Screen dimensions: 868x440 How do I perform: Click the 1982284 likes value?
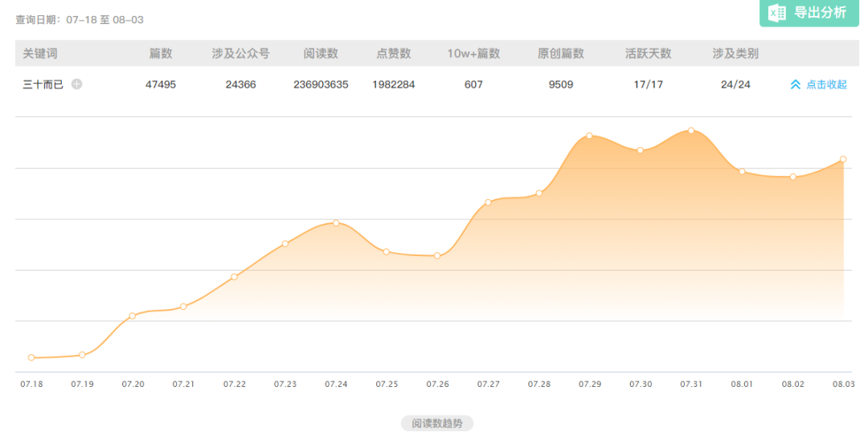[394, 84]
